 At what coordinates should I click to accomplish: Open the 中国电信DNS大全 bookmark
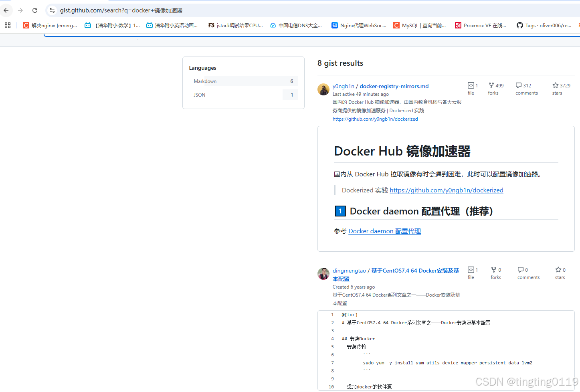pos(296,25)
